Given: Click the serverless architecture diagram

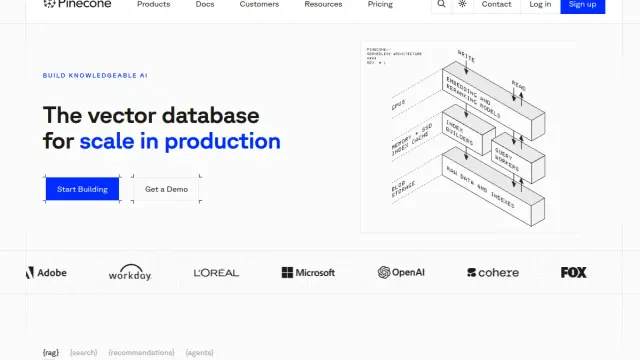Looking at the screenshot, I should point(469,137).
